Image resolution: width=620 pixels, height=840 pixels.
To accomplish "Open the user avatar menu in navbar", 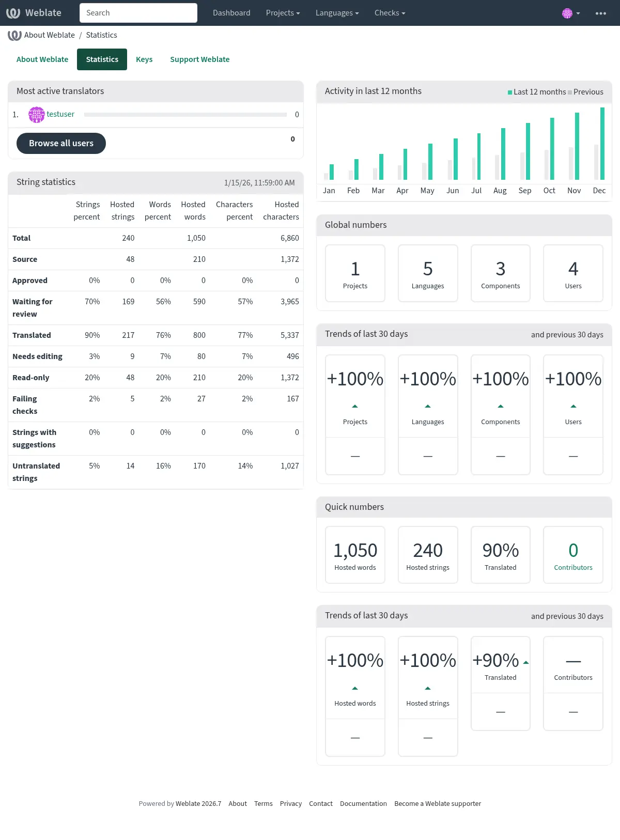I will click(571, 13).
